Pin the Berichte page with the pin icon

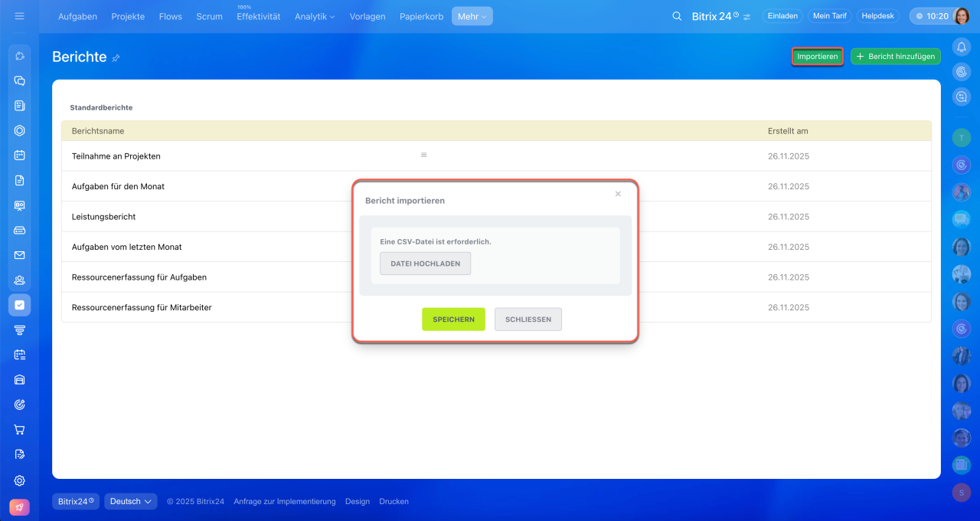[x=116, y=58]
